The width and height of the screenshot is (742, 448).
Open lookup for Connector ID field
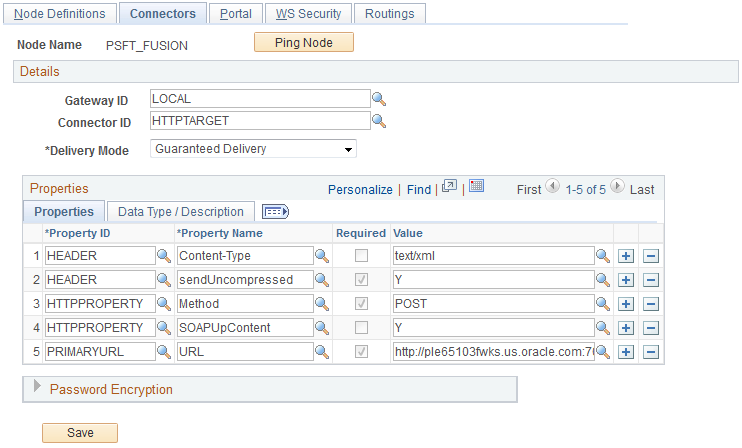[379, 121]
